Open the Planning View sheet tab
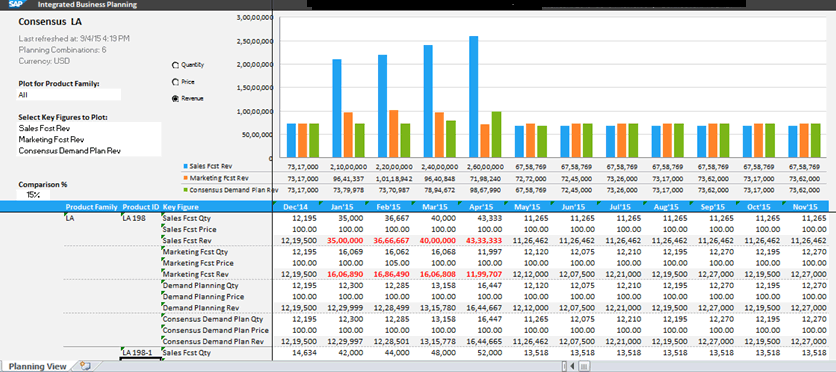Screen dimensions: 836x372 click(x=37, y=366)
